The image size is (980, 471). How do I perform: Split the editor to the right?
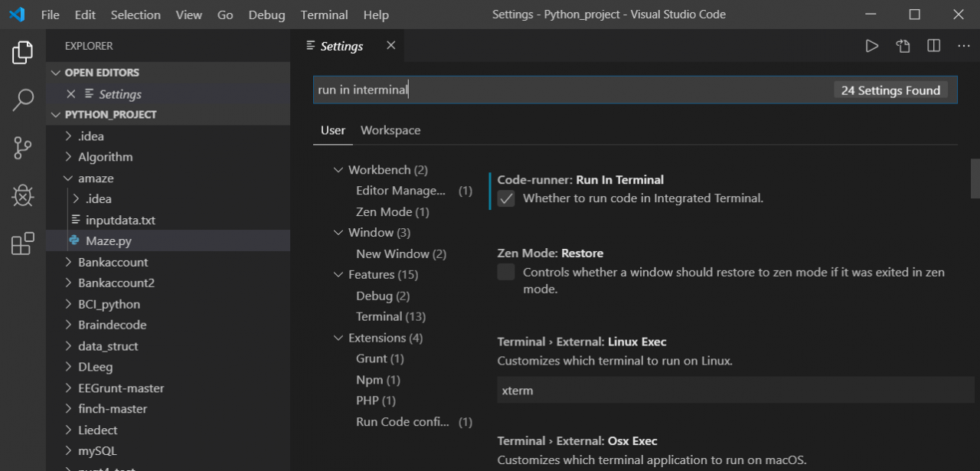click(933, 46)
